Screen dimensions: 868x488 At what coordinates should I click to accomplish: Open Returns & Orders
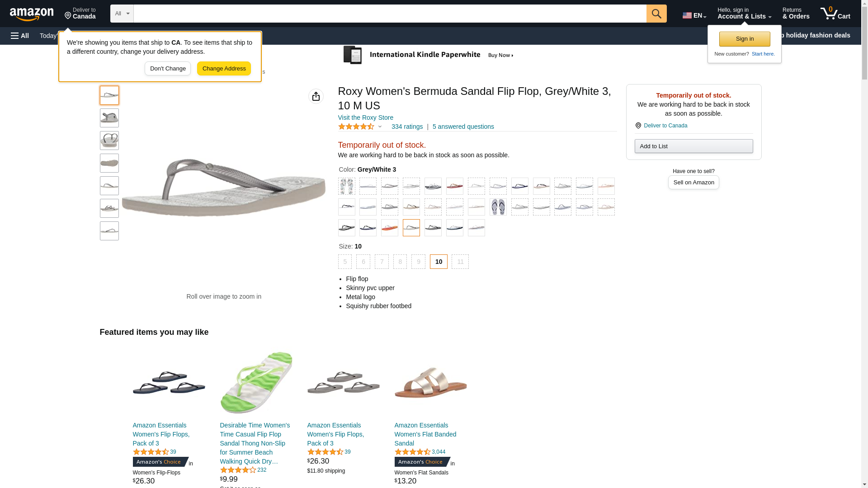(x=796, y=14)
